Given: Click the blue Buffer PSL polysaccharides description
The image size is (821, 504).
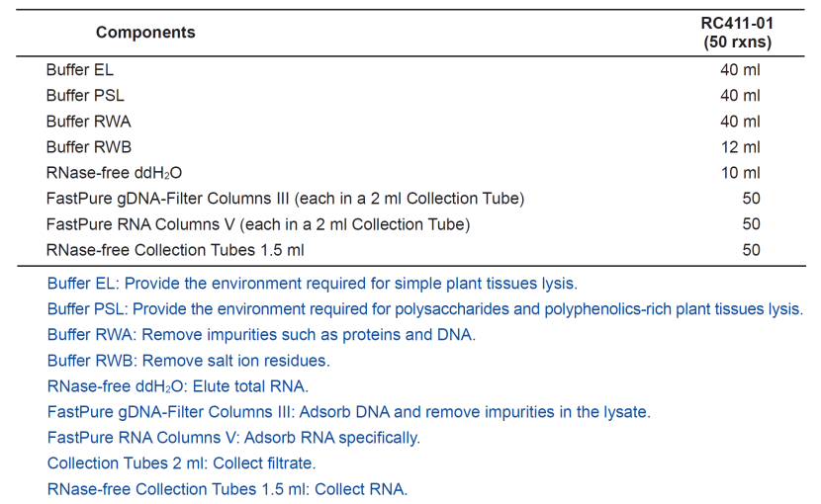Looking at the screenshot, I should point(425,308).
